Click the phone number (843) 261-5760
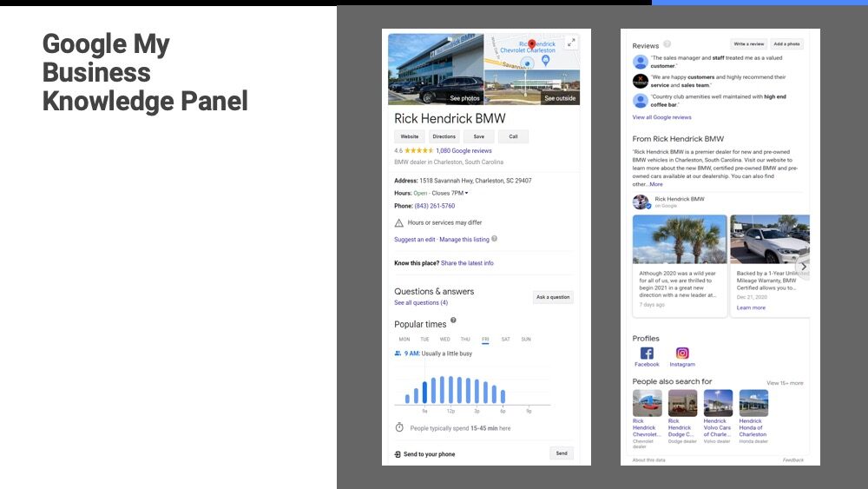Screen dimensions: 868x489 coord(435,206)
